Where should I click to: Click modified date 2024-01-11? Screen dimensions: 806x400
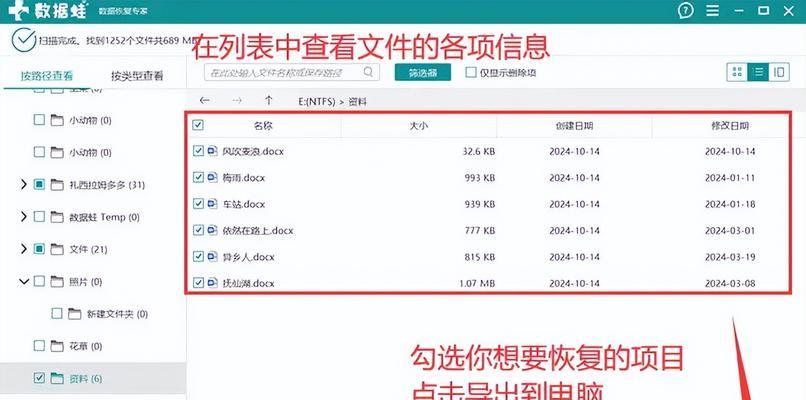[x=730, y=178]
